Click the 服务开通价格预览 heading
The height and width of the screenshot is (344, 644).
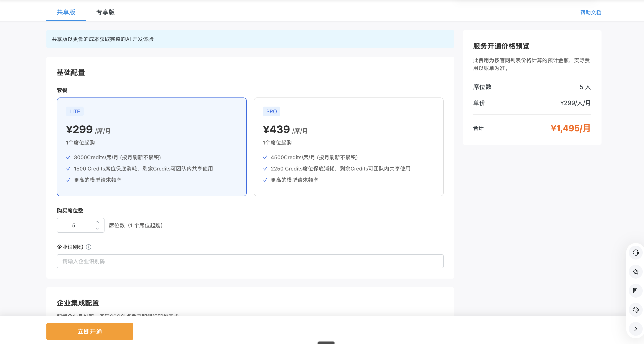(501, 46)
